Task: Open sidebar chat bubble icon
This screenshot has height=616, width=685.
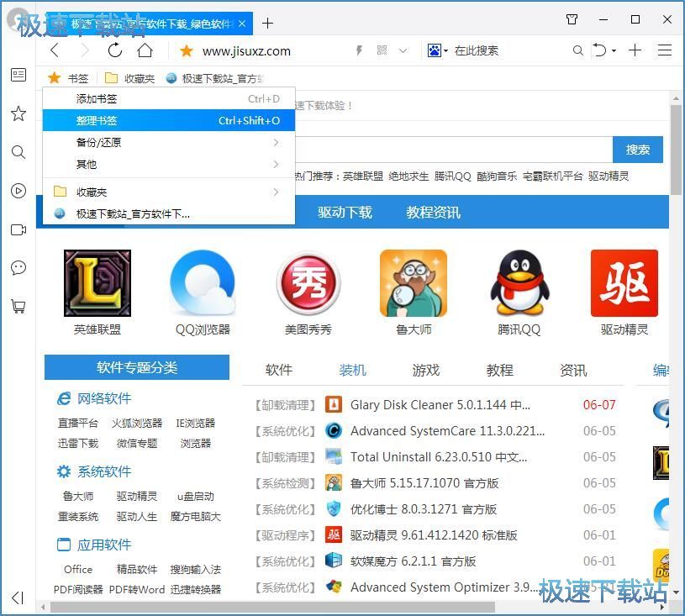Action: coord(18,268)
